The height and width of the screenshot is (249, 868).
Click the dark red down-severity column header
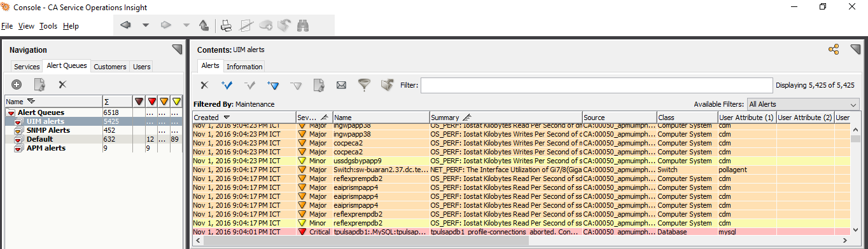point(139,102)
